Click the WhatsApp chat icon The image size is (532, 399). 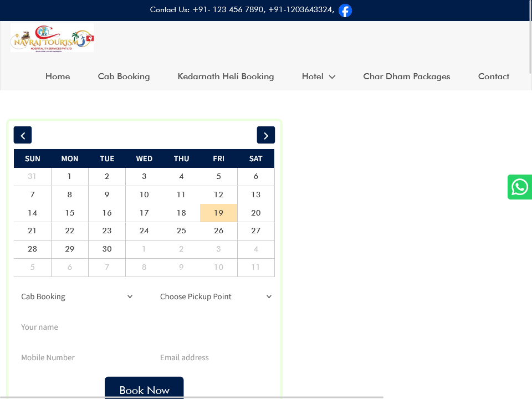click(520, 187)
